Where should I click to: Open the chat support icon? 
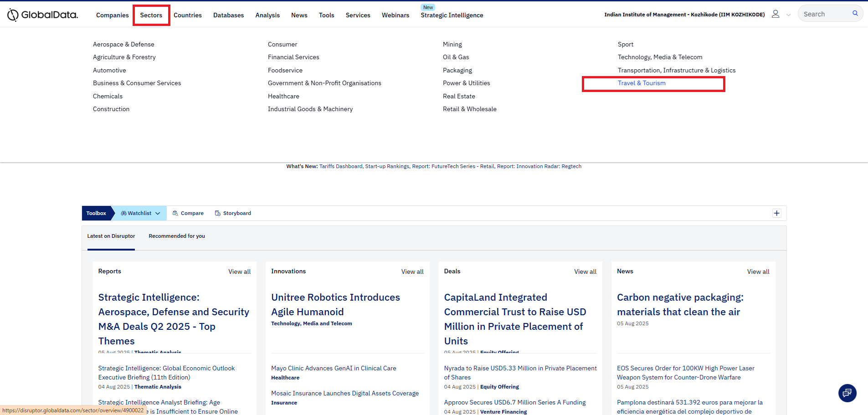click(x=847, y=393)
